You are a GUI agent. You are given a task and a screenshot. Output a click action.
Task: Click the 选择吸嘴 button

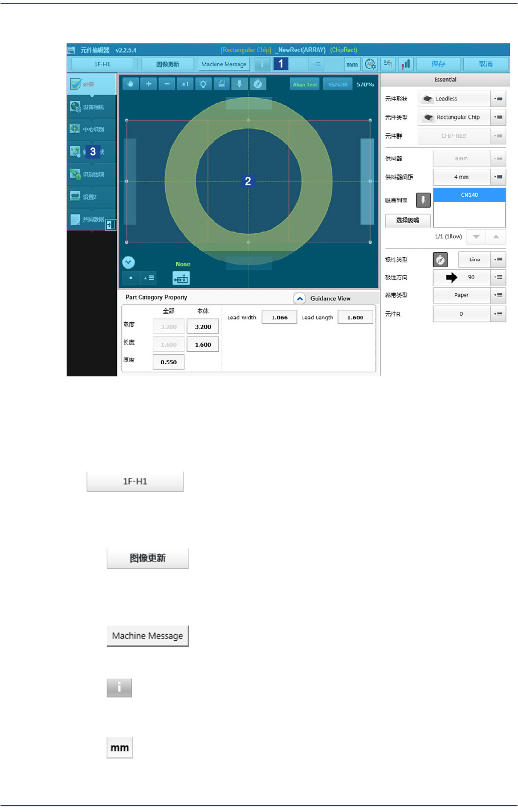click(407, 220)
